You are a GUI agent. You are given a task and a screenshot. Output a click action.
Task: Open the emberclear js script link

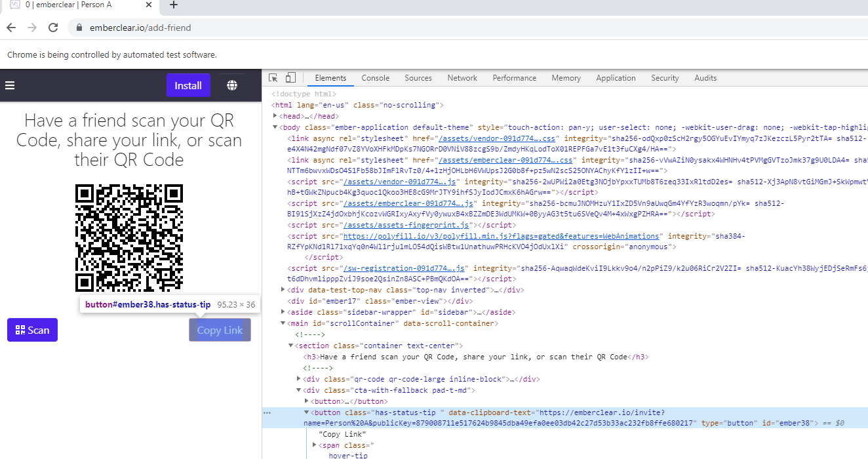pyautogui.click(x=408, y=203)
